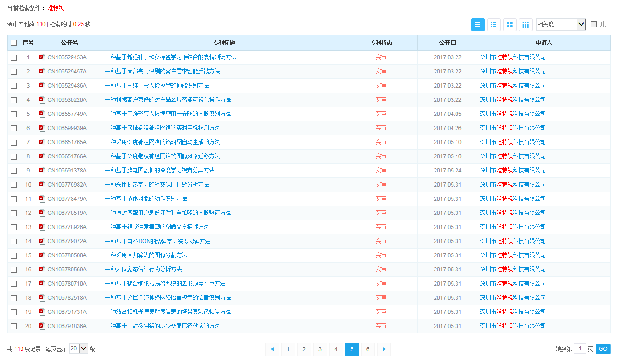Switch to large four-tile grid view icon
Screen dimensions: 618x364
(x=510, y=25)
